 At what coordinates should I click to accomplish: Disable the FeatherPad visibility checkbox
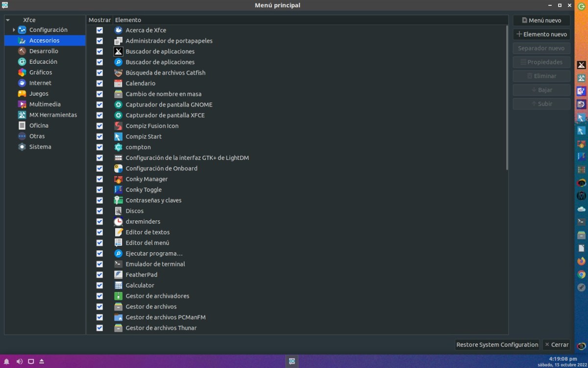pyautogui.click(x=99, y=275)
